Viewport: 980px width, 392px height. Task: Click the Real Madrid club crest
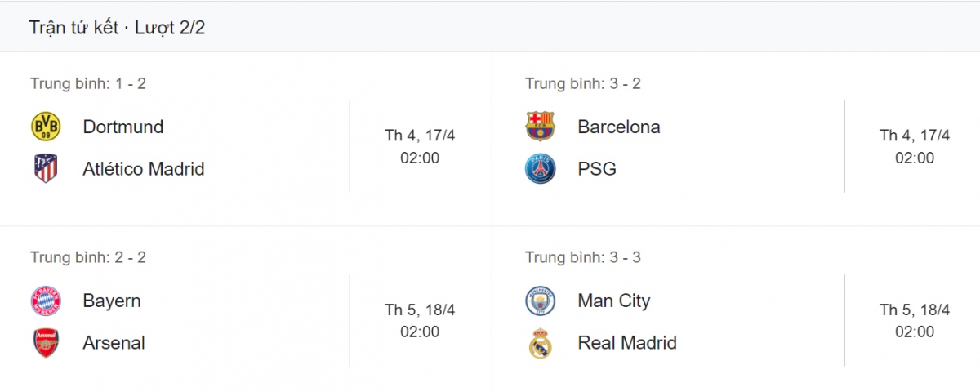pos(540,344)
